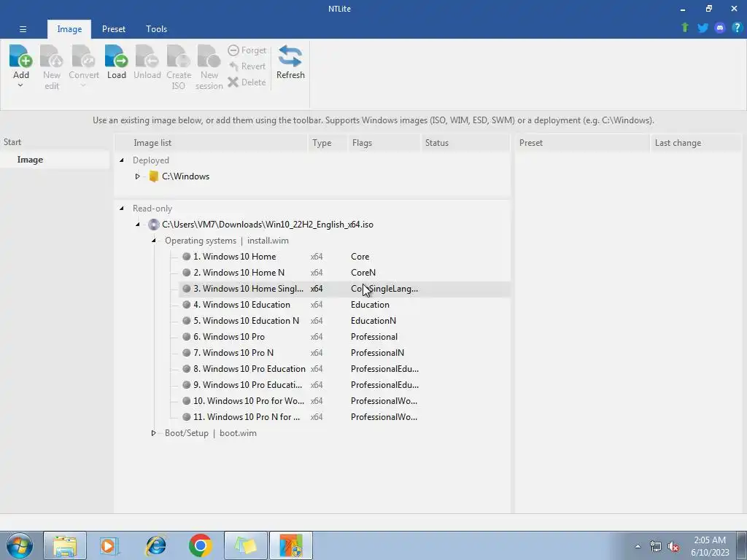Click the C:\Windows folder icon

pos(153,176)
